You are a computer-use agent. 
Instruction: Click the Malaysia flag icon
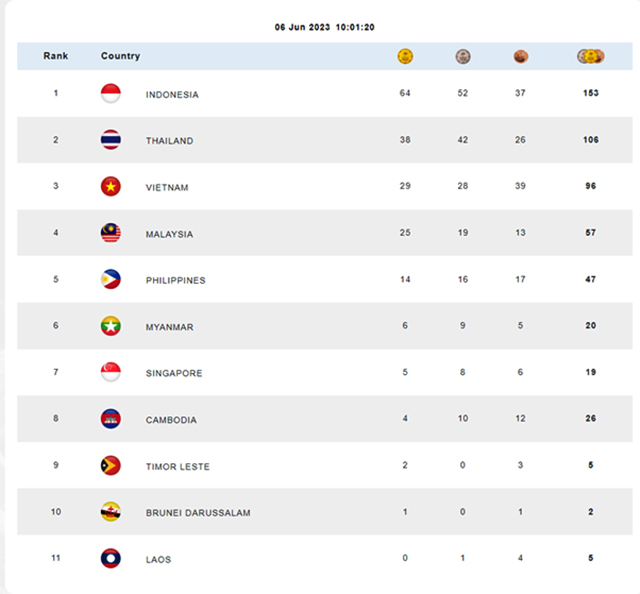[111, 233]
